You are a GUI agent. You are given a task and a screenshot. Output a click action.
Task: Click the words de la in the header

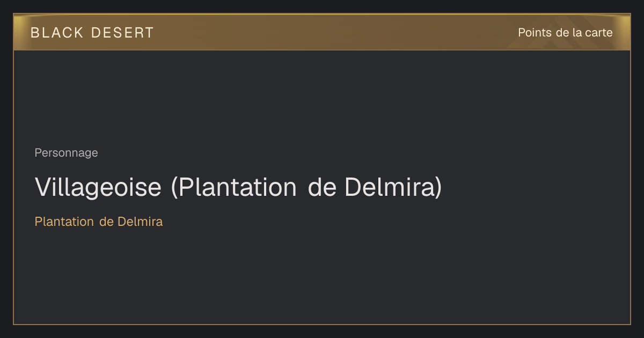pos(569,33)
